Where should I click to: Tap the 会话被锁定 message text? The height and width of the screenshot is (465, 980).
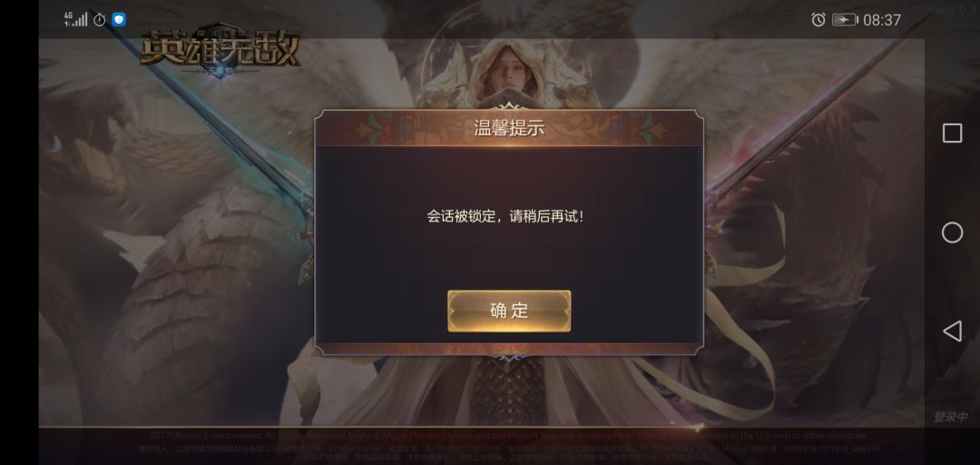507,216
